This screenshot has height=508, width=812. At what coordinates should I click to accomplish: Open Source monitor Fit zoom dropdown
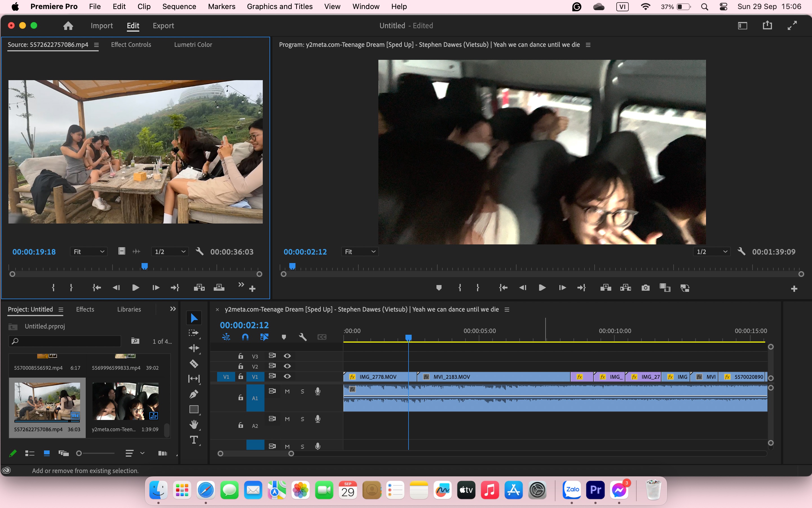point(89,252)
